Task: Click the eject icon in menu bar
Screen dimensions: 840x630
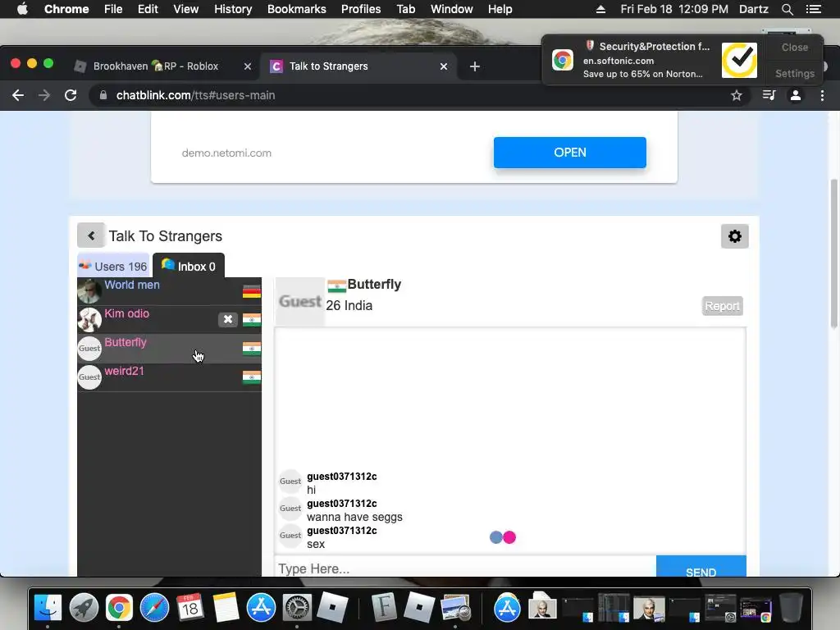Action: pos(600,9)
